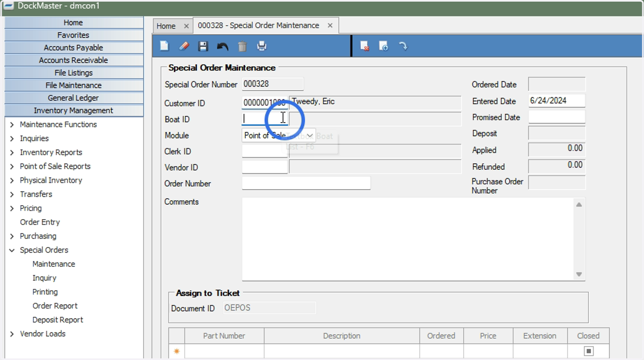Click the document with blue plus icon

coord(384,46)
